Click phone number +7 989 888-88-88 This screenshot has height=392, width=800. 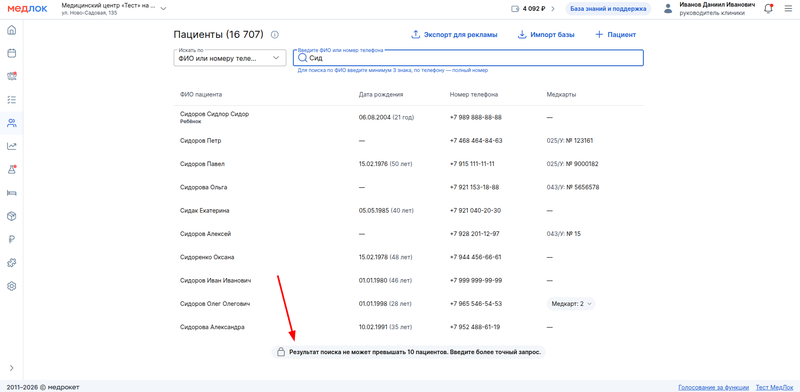click(476, 117)
